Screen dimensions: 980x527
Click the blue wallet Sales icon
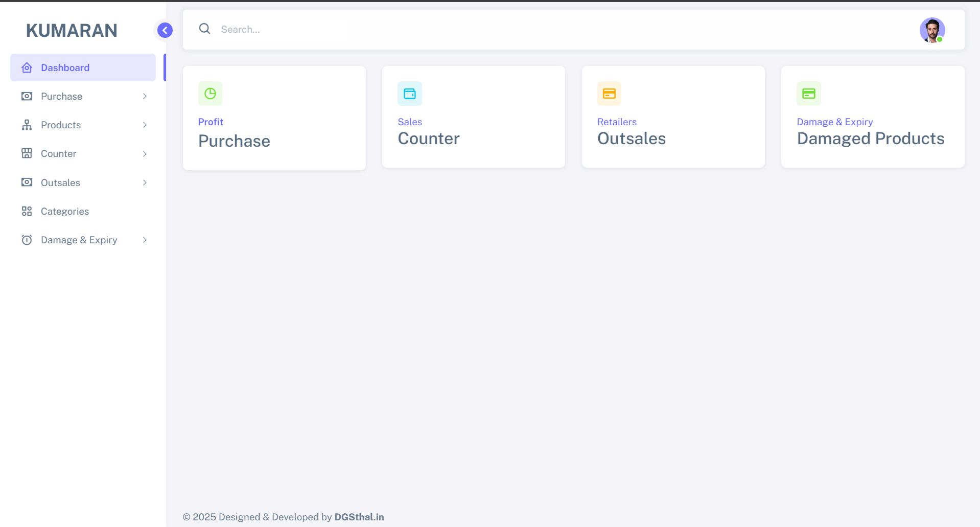pos(410,94)
